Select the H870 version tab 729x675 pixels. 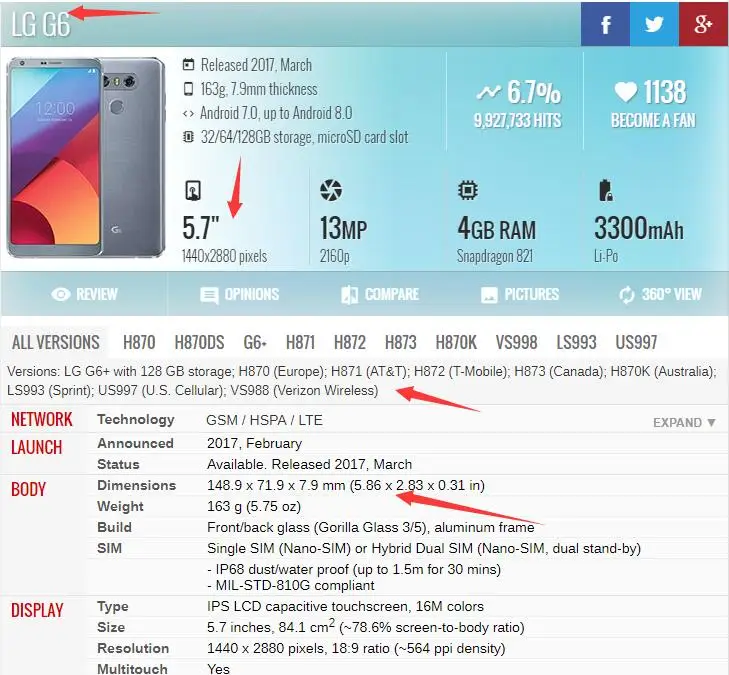pyautogui.click(x=139, y=343)
